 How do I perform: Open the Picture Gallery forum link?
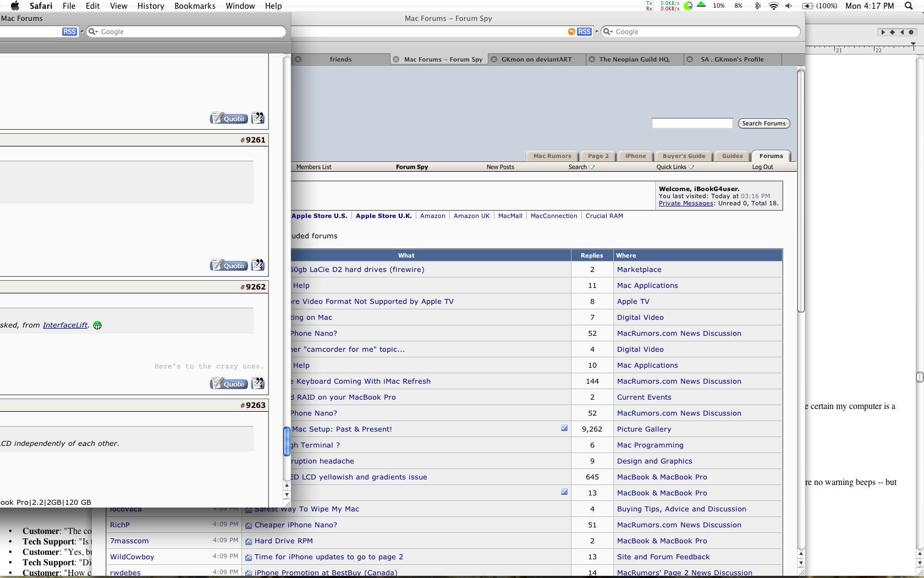[643, 429]
